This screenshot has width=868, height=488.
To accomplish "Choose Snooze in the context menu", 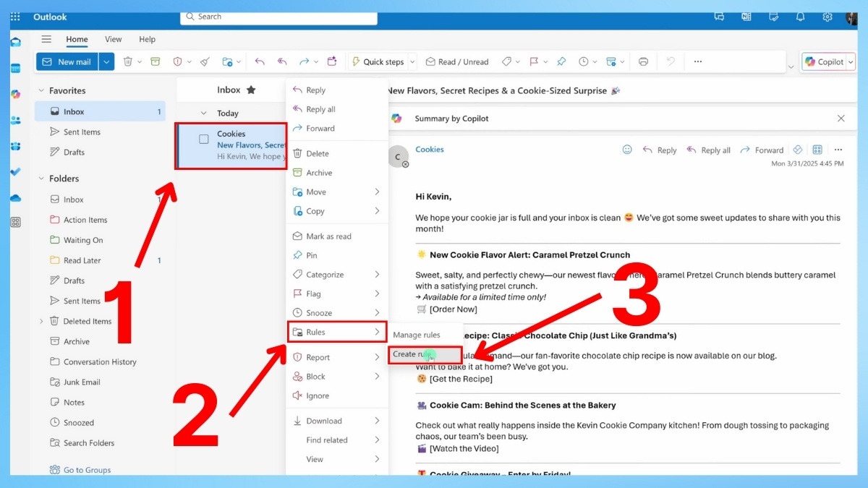I will (x=337, y=313).
